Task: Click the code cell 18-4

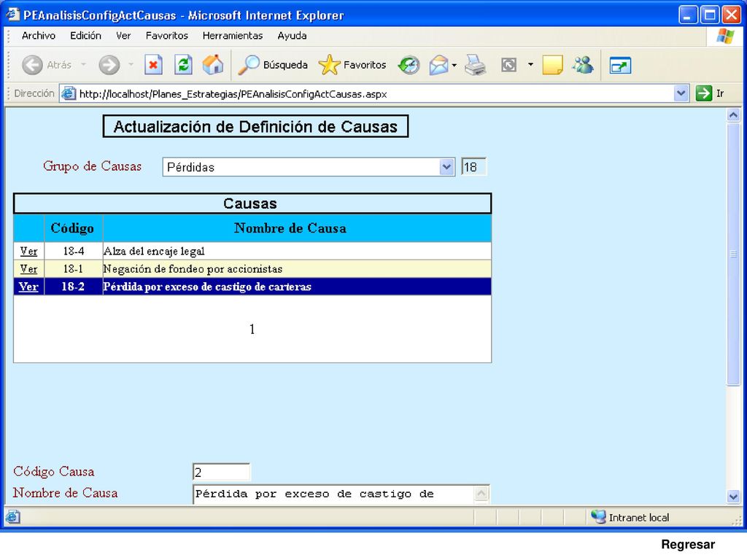Action: [x=74, y=251]
